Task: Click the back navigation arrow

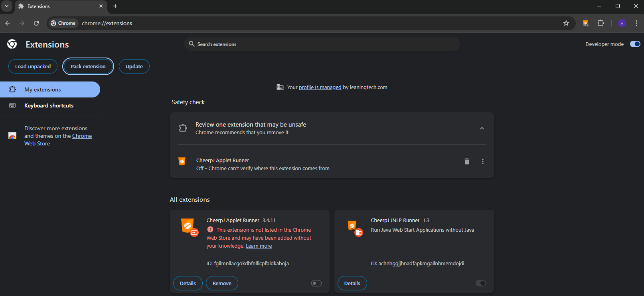Action: 8,23
